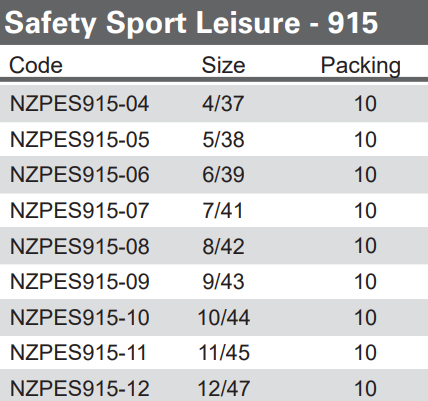This screenshot has height=401, width=428.
Task: Select the Size column header
Action: (x=223, y=65)
